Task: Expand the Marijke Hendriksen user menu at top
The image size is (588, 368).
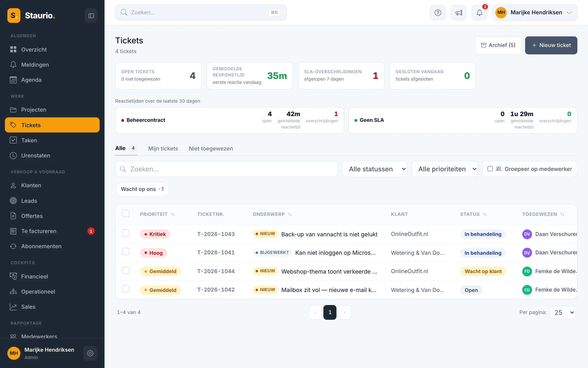Action: [535, 13]
